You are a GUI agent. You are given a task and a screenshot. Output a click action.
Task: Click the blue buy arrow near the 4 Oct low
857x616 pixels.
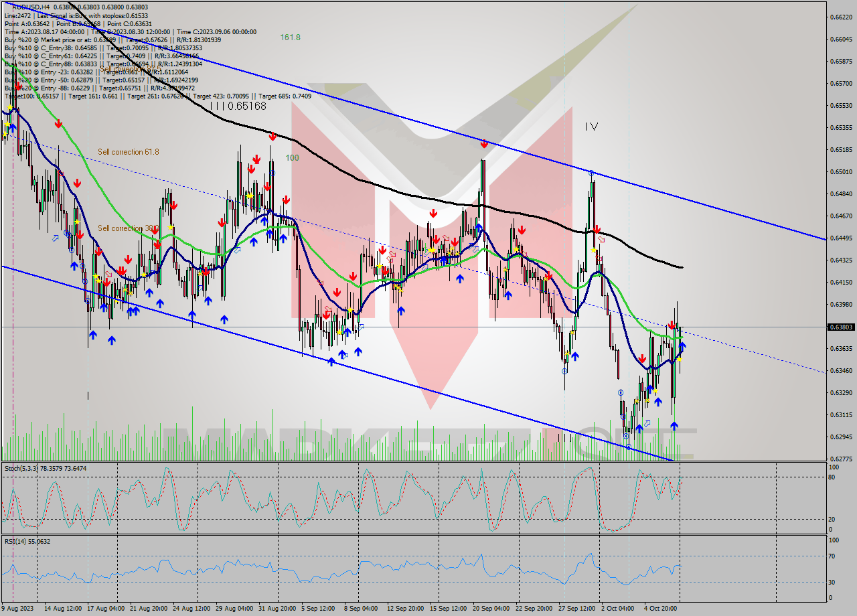click(674, 425)
